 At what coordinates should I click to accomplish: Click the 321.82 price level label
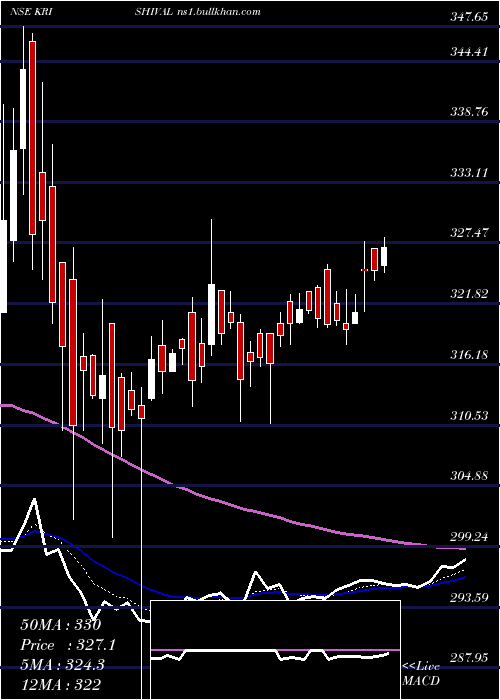coord(468,293)
